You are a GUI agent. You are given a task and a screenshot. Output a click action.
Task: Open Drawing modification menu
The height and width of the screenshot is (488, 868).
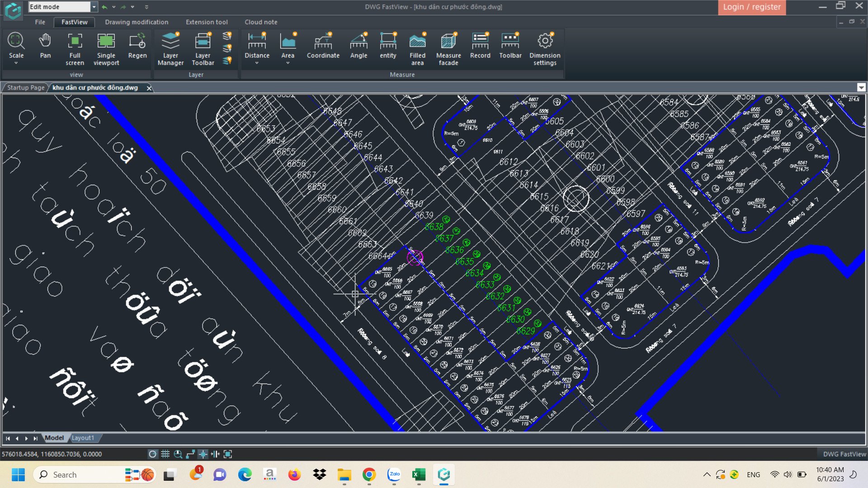(x=136, y=21)
